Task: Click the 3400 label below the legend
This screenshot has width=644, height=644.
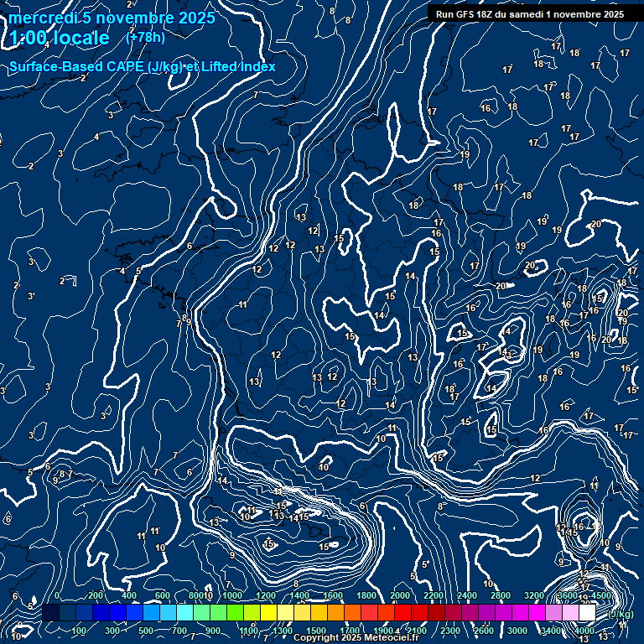Action: click(x=550, y=631)
